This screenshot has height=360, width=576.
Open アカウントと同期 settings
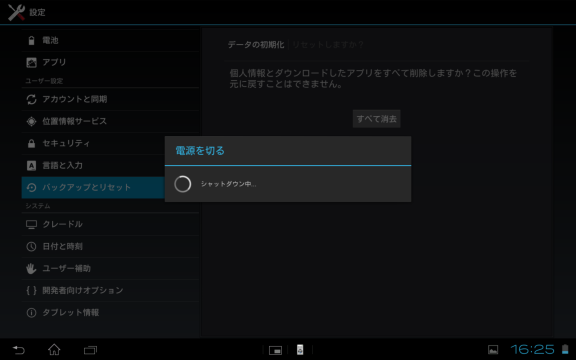[x=110, y=99]
